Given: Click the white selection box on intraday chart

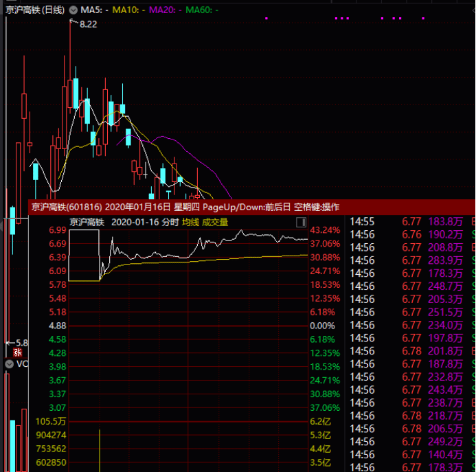Looking at the screenshot, I should pyautogui.click(x=84, y=254).
